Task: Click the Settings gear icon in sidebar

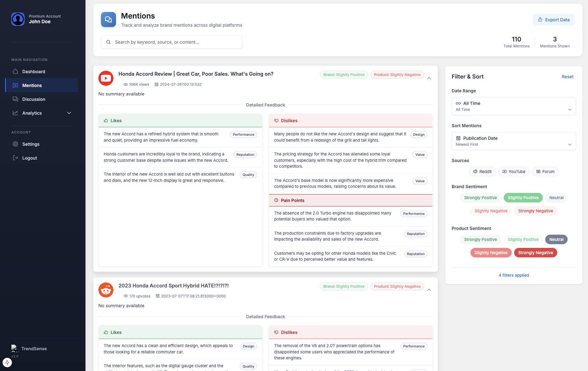Action: click(15, 144)
